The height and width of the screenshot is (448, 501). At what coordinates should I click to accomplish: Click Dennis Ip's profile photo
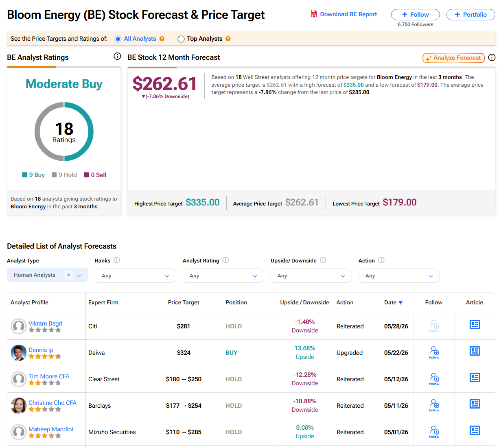coord(18,353)
